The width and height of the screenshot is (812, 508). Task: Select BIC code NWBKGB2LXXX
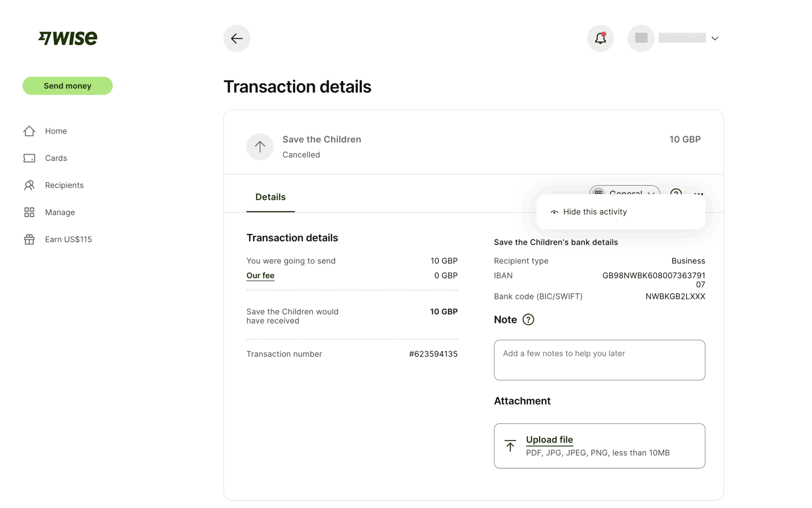coord(675,296)
